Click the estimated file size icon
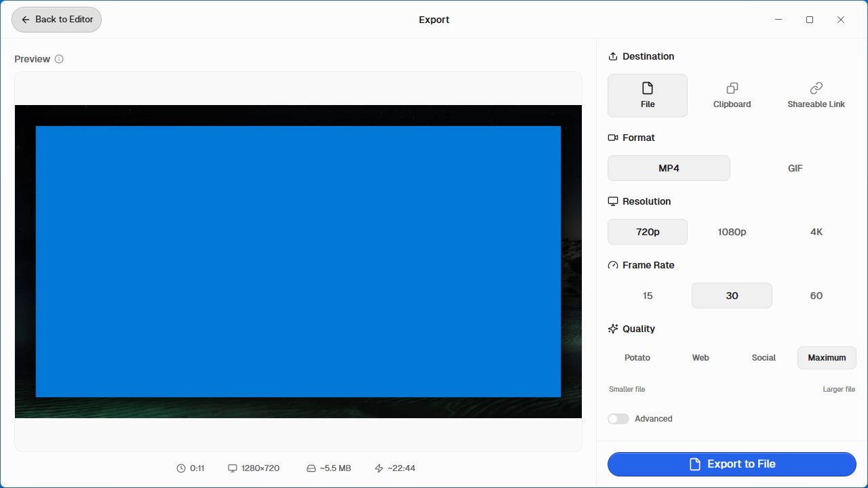 click(x=311, y=468)
